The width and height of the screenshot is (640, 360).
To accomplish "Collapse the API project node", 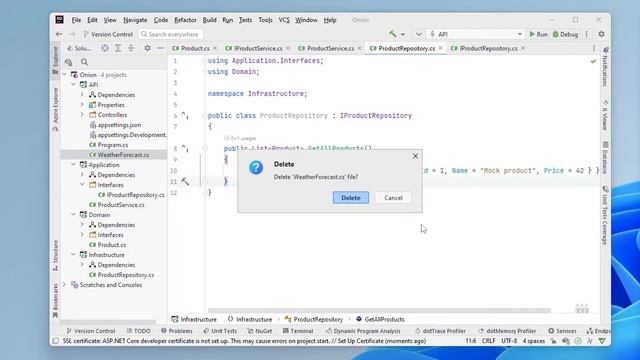I will pyautogui.click(x=73, y=84).
